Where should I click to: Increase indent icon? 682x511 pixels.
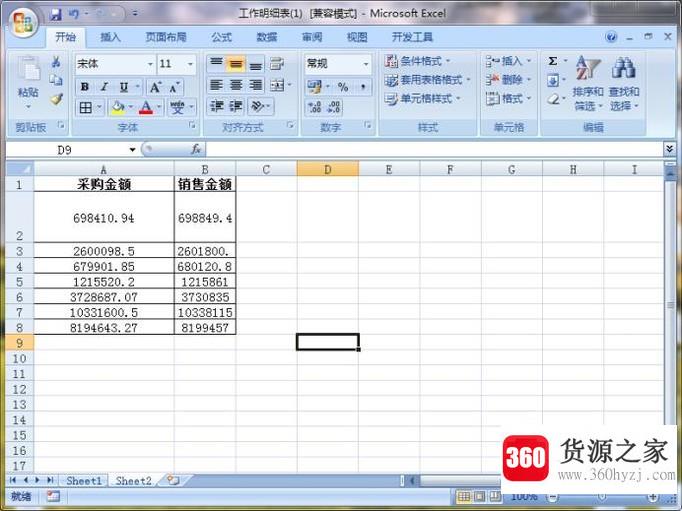coord(236,106)
